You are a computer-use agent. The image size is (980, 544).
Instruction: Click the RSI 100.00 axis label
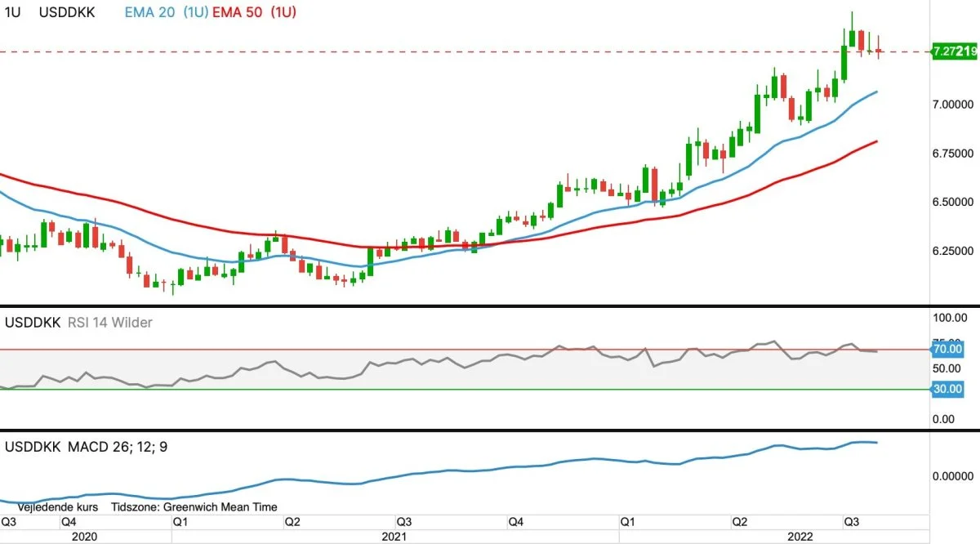[x=951, y=318]
